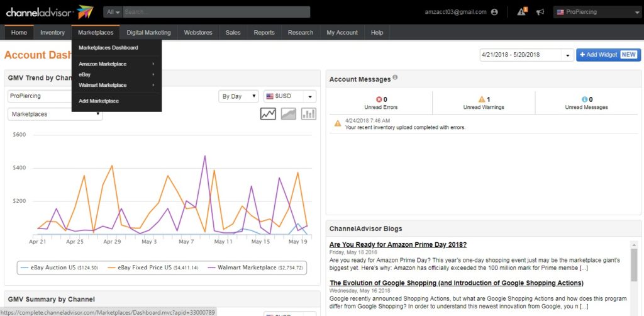Open the By Day interval dropdown
The width and height of the screenshot is (644, 316).
(x=238, y=96)
